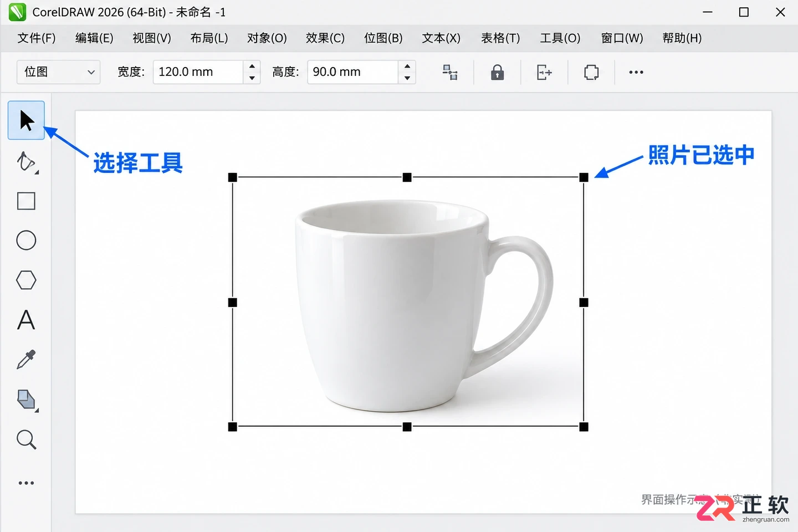Open the 帮助(H) menu

682,38
